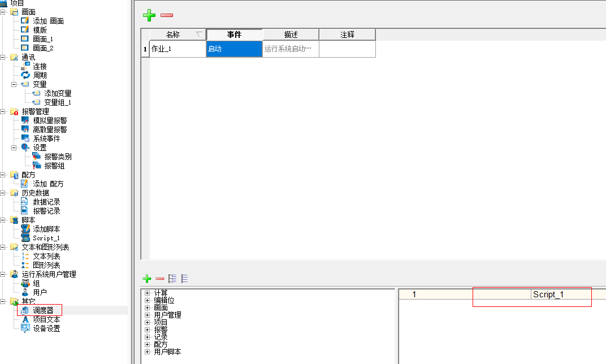Click the empty 注释 cell of 作业_1
The image size is (606, 364).
click(347, 49)
